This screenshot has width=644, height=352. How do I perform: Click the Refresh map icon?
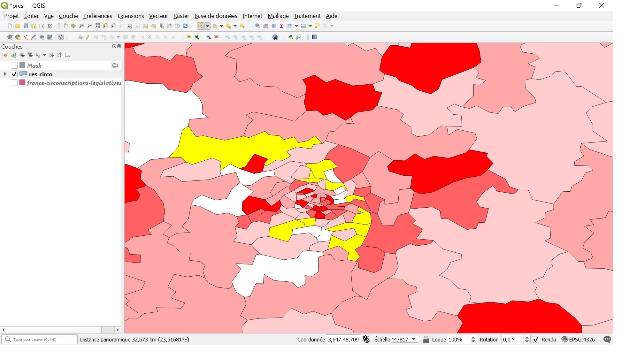185,26
